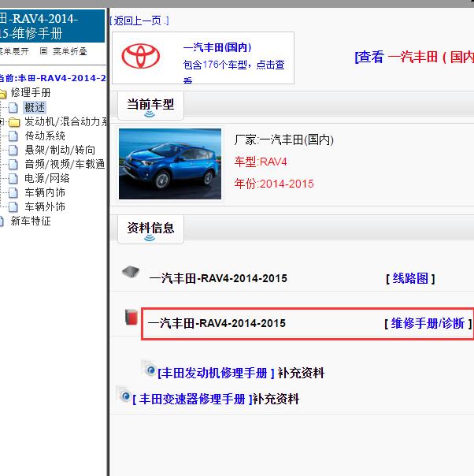Click the disc icon beside 丰田变速器修理手册

pyautogui.click(x=124, y=395)
